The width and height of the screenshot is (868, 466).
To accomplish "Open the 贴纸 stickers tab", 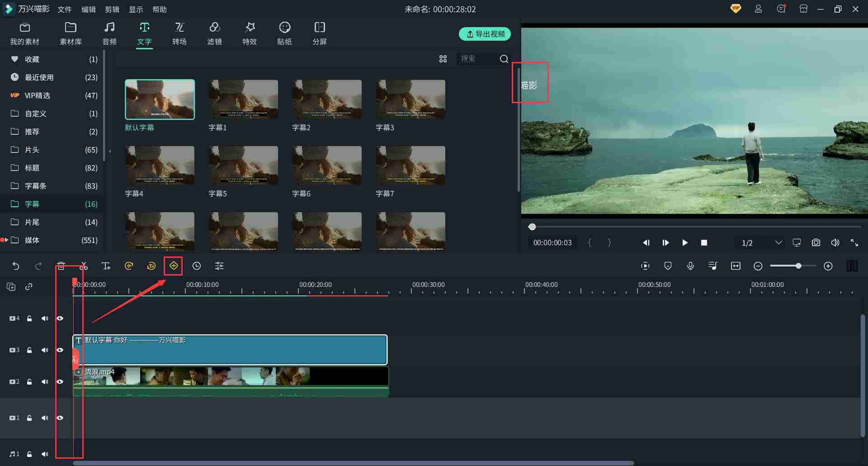I will [x=284, y=33].
